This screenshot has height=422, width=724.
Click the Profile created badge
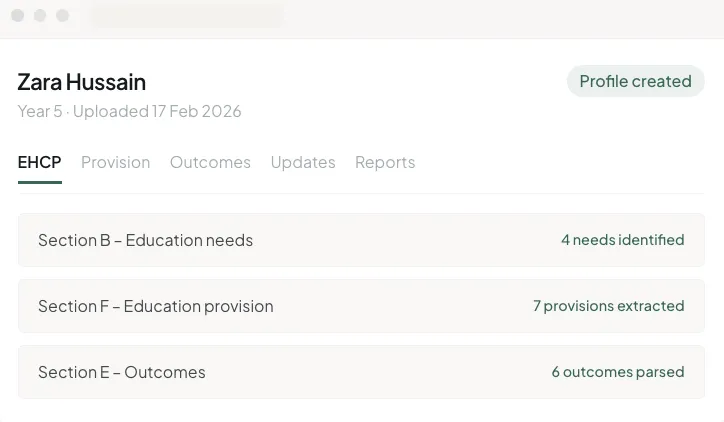point(635,81)
